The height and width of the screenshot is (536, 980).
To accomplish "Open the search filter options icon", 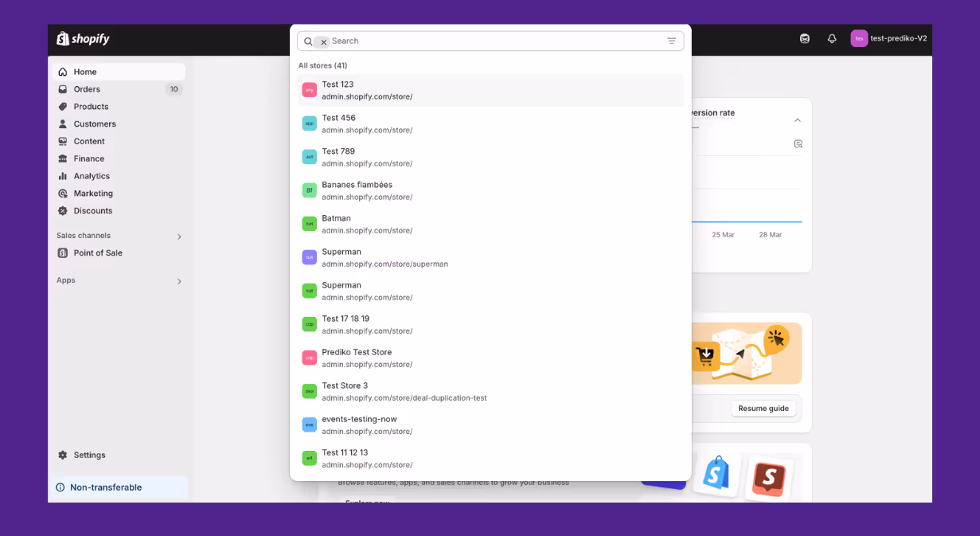I will pyautogui.click(x=671, y=41).
